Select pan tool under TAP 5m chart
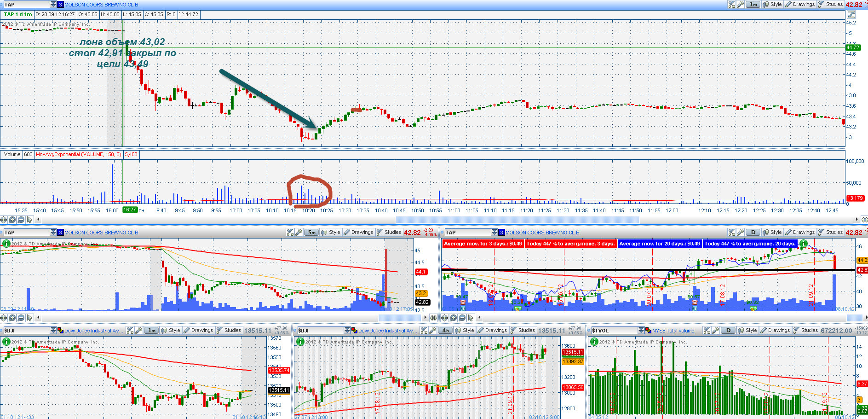The width and height of the screenshot is (868, 419). [4, 318]
